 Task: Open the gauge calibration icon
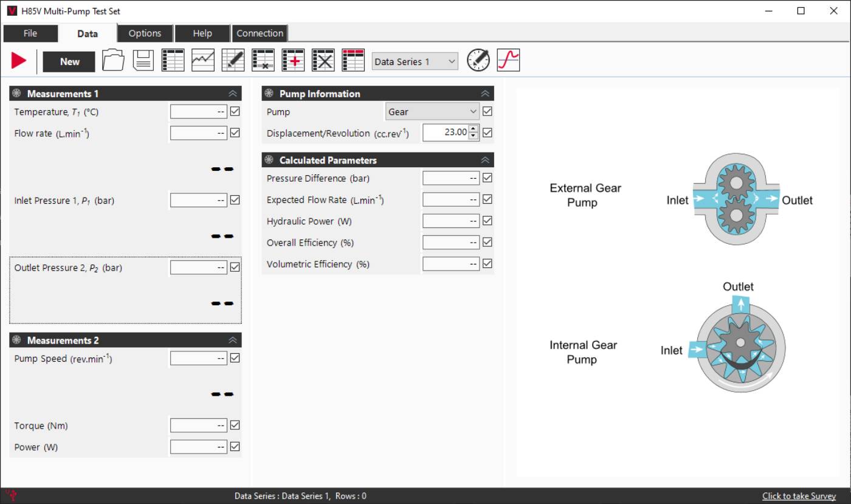[x=478, y=60]
